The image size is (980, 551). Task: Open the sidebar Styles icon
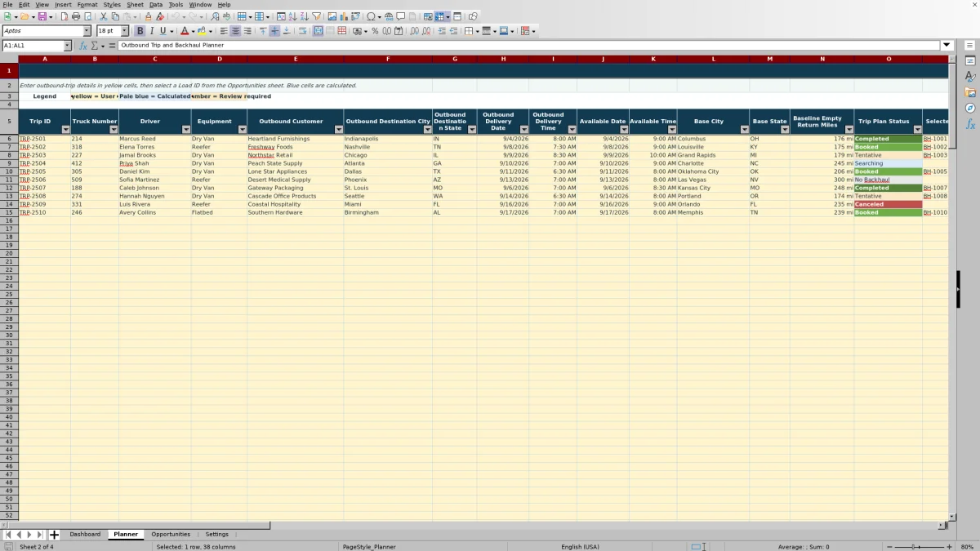point(970,76)
